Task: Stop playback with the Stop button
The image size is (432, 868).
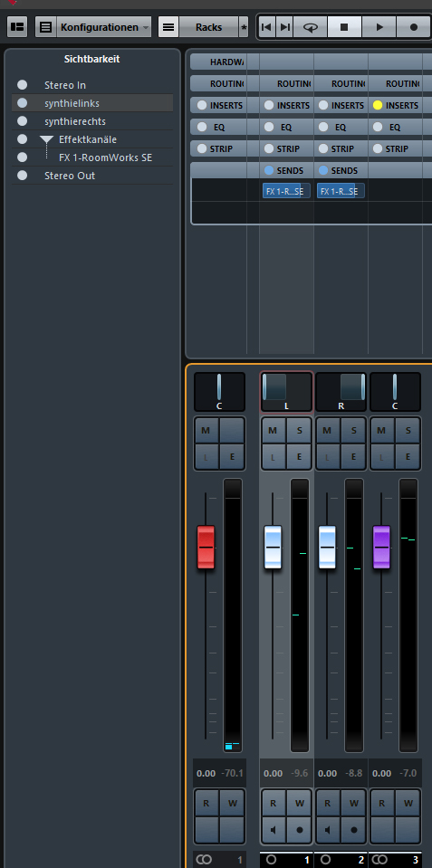Action: pos(344,26)
